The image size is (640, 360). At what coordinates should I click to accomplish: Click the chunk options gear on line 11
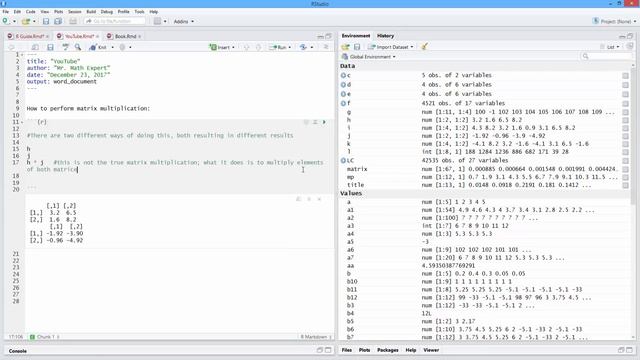pos(306,122)
